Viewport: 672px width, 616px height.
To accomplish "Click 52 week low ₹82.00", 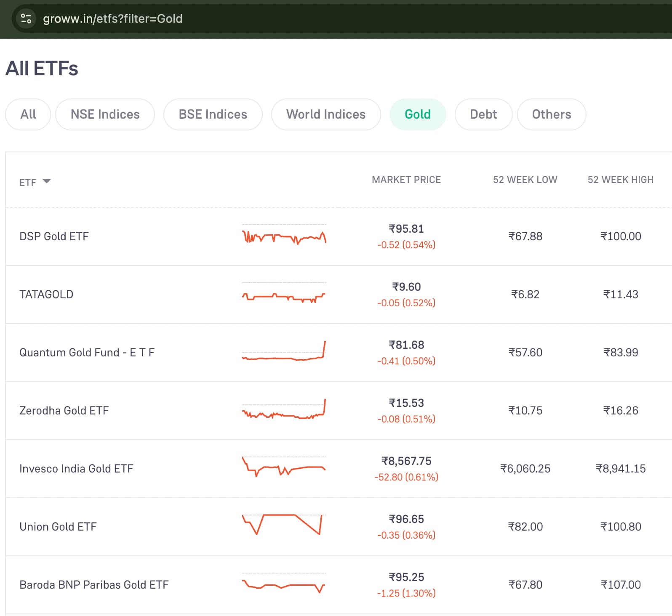I will (x=525, y=527).
